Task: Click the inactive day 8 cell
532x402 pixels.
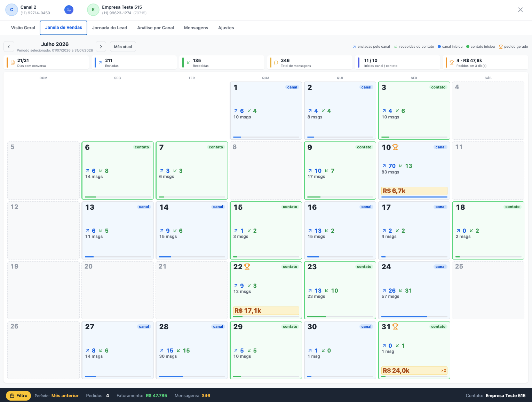Action: coord(266,171)
